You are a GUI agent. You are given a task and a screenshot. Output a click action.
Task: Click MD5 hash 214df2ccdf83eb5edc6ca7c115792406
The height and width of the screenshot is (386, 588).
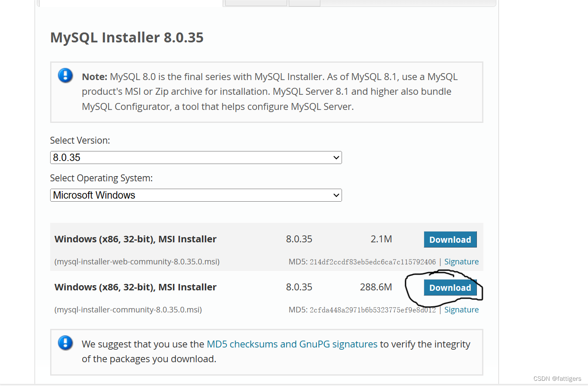pyautogui.click(x=373, y=262)
